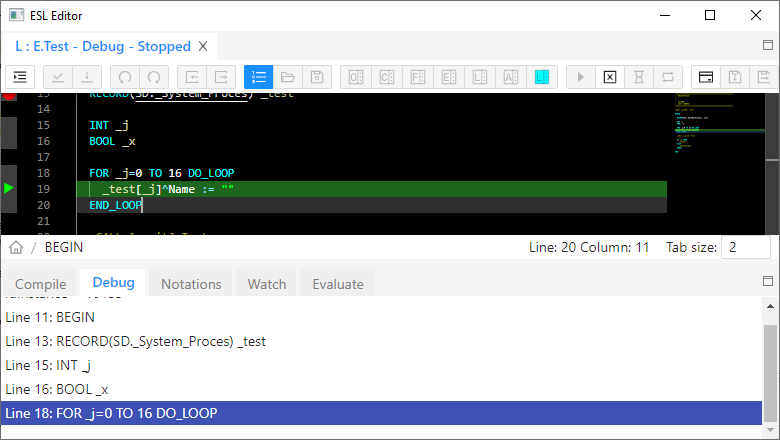Toggle breakpoint on line 13 red marker
780x440 pixels.
click(x=9, y=95)
